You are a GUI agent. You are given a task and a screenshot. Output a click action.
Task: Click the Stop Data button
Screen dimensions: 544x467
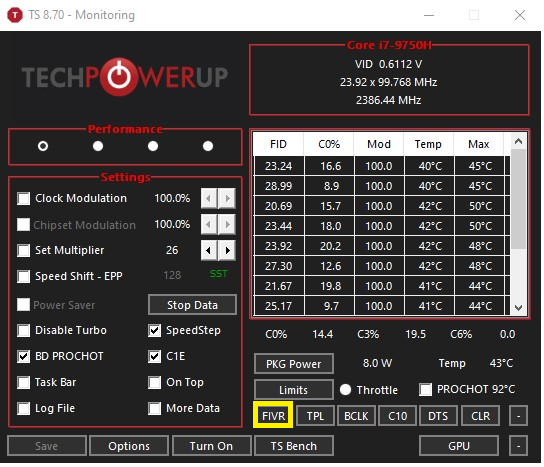coord(193,305)
